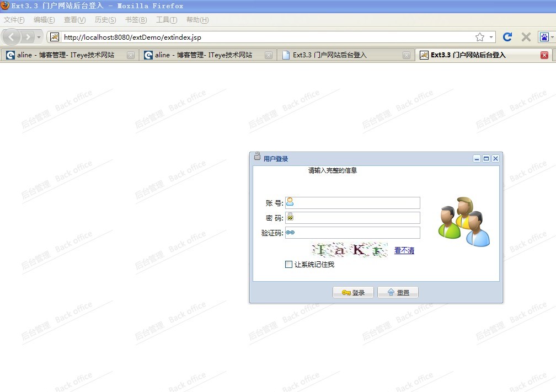The width and height of the screenshot is (556, 392).
Task: Close the active Ext3.3 tab with red X
Action: pos(544,55)
